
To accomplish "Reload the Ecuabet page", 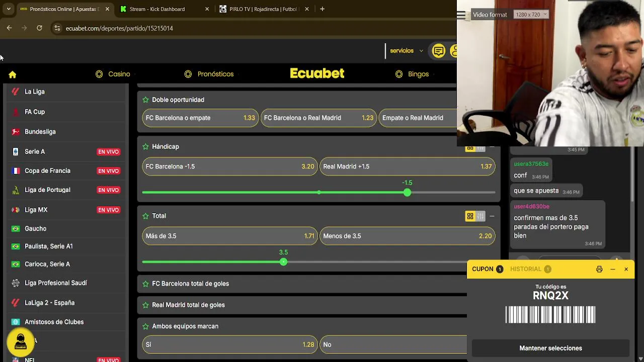I will pyautogui.click(x=39, y=28).
